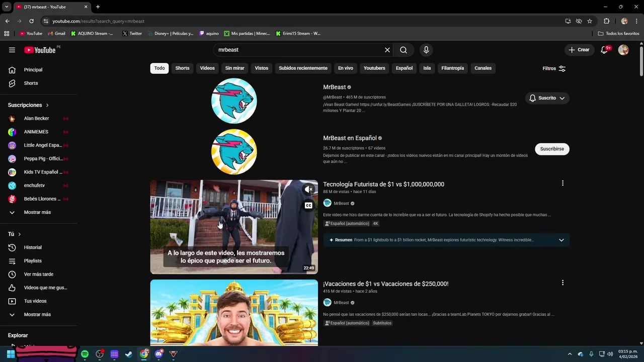Click the magnifier search button
644x362 pixels.
click(404, 50)
